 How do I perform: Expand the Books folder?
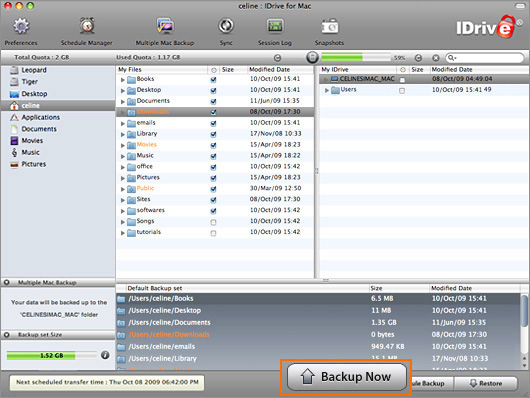(x=123, y=80)
